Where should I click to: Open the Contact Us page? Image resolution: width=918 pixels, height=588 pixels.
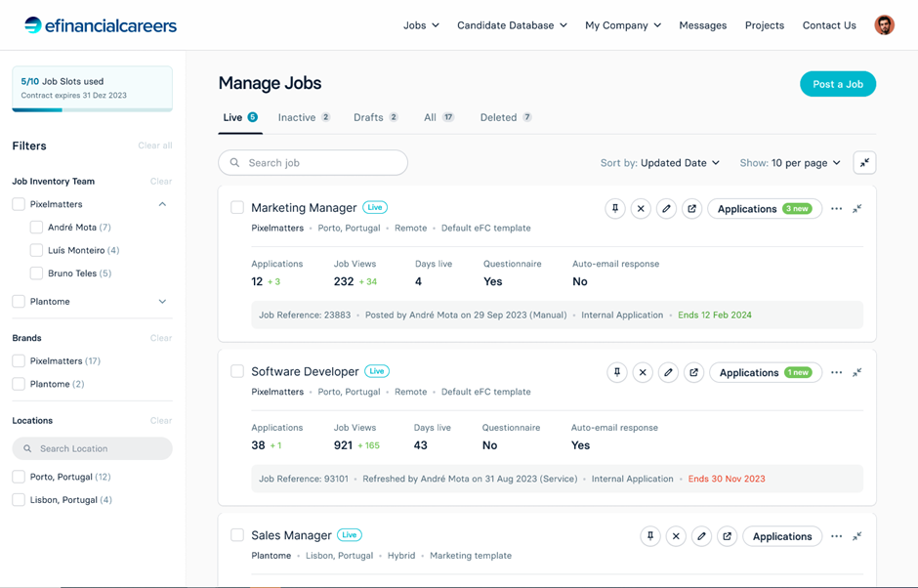point(829,25)
